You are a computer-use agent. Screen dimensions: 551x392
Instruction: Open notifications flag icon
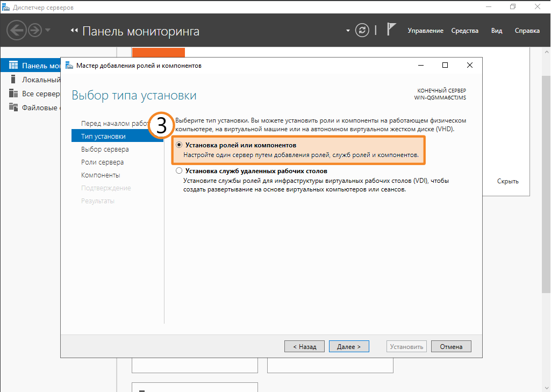(x=391, y=30)
